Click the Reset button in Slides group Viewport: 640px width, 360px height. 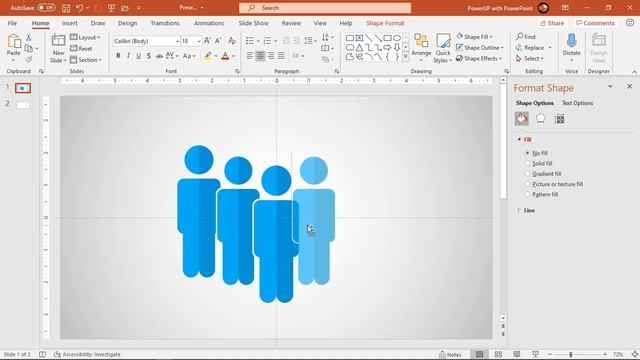click(x=81, y=48)
